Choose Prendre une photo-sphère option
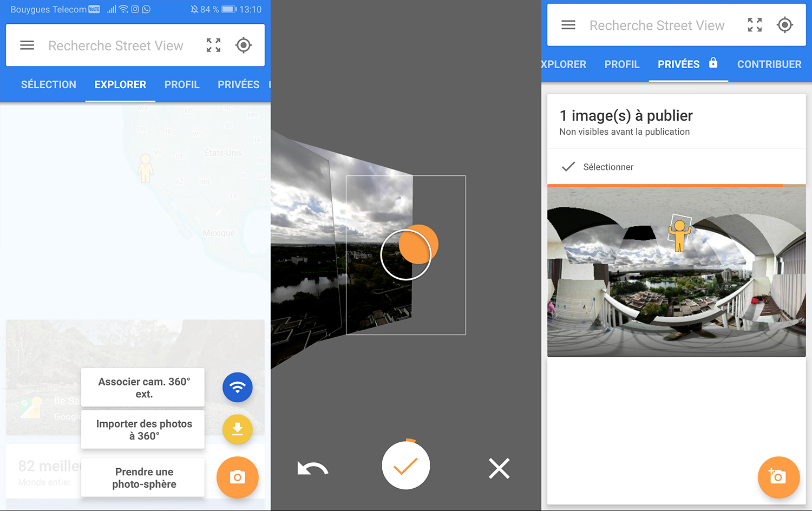Image resolution: width=812 pixels, height=511 pixels. 143,477
